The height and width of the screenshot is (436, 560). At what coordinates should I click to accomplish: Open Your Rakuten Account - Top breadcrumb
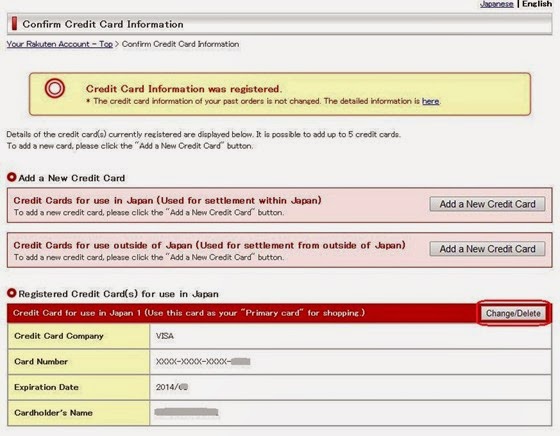[x=60, y=44]
